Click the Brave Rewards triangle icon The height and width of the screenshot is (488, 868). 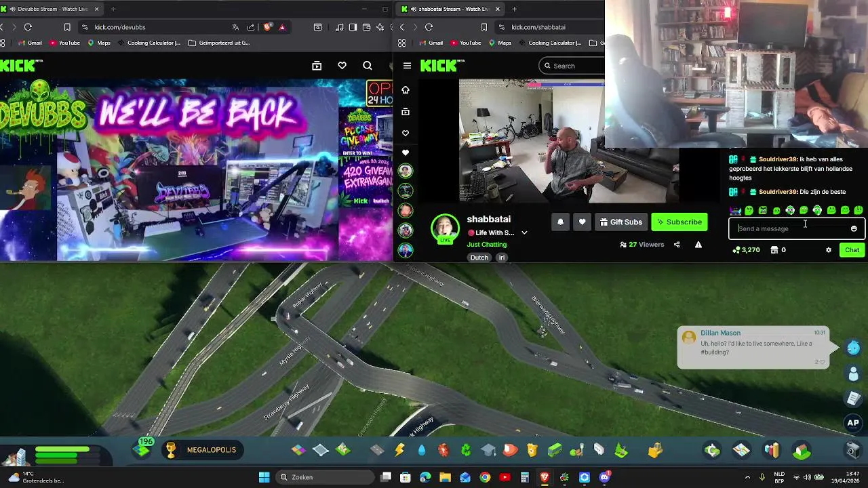(x=282, y=27)
